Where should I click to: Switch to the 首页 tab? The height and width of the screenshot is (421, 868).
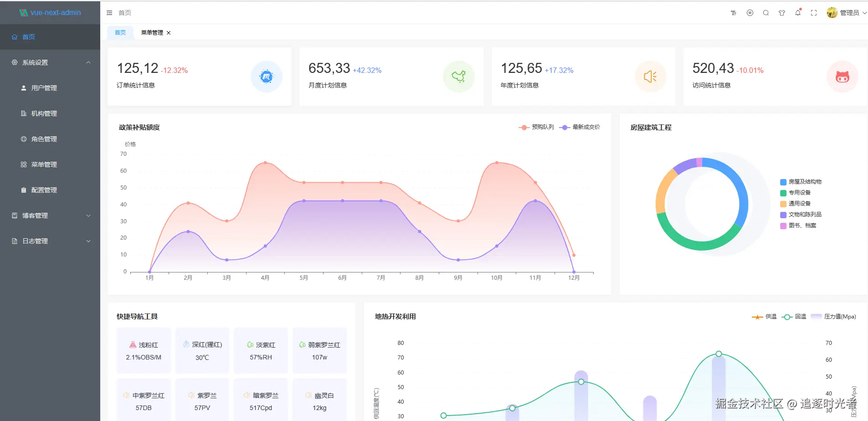click(120, 32)
